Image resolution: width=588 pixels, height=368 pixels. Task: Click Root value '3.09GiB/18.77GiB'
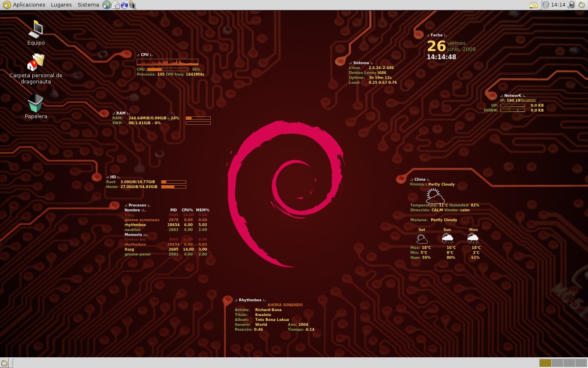click(x=138, y=182)
